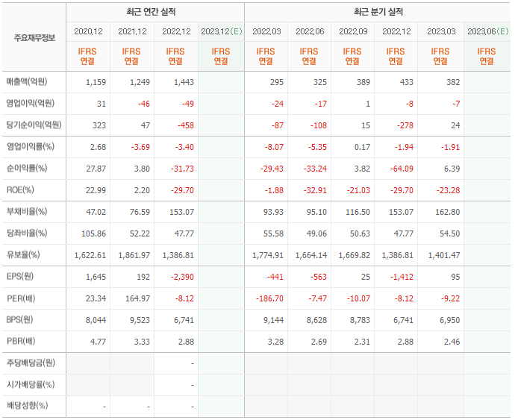Select the 'PER(배)' row label
This screenshot has height=420, width=515.
click(21, 298)
